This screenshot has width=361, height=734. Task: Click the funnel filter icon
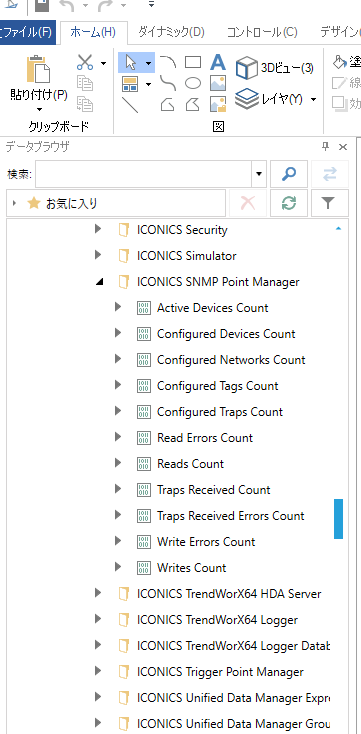(329, 203)
